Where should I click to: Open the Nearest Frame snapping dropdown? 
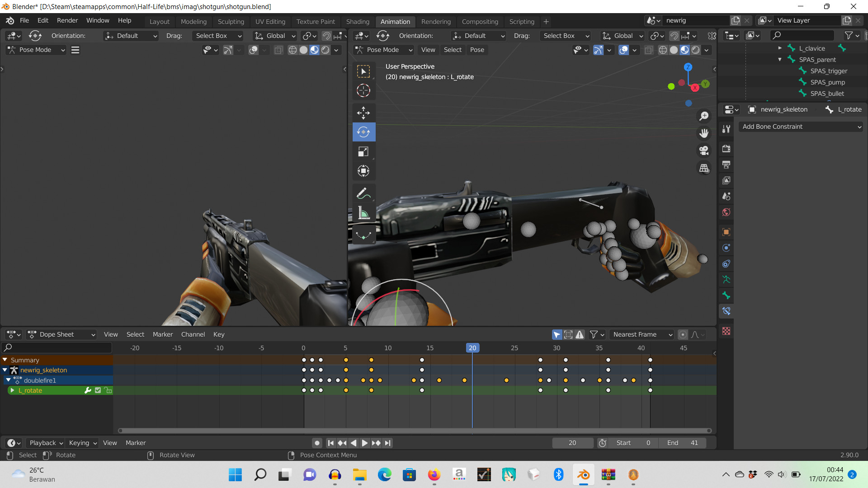[x=642, y=334]
